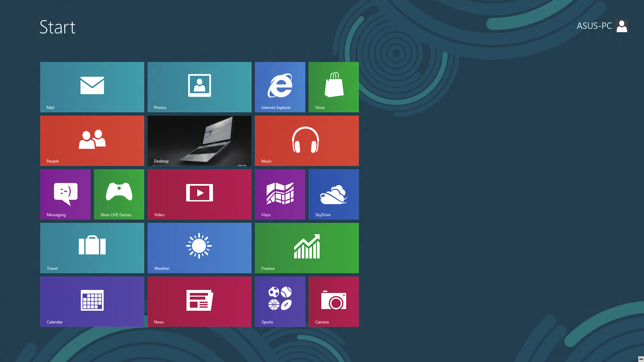The image size is (644, 362).
Task: Open the News app
Action: [200, 301]
